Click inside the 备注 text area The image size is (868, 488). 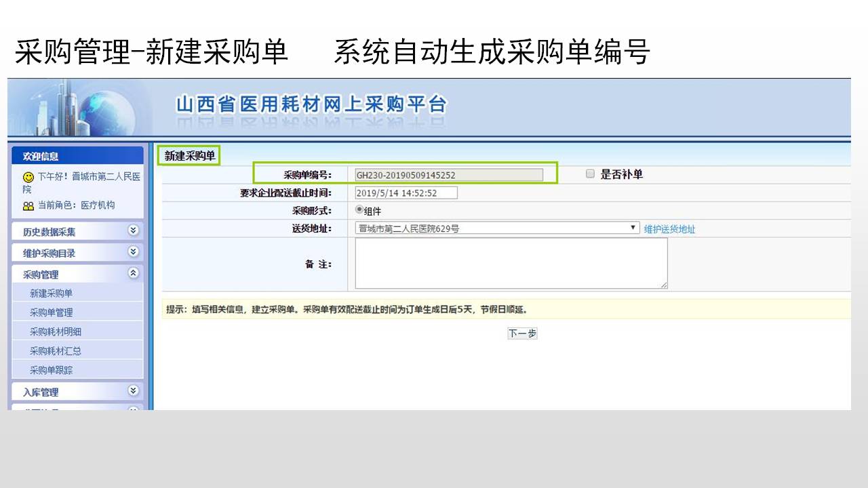(511, 264)
